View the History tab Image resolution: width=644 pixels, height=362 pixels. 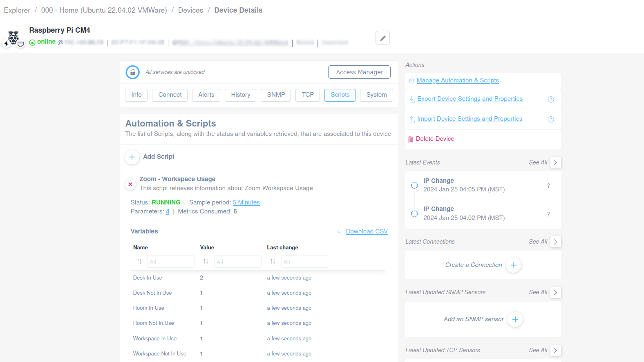[x=241, y=95]
